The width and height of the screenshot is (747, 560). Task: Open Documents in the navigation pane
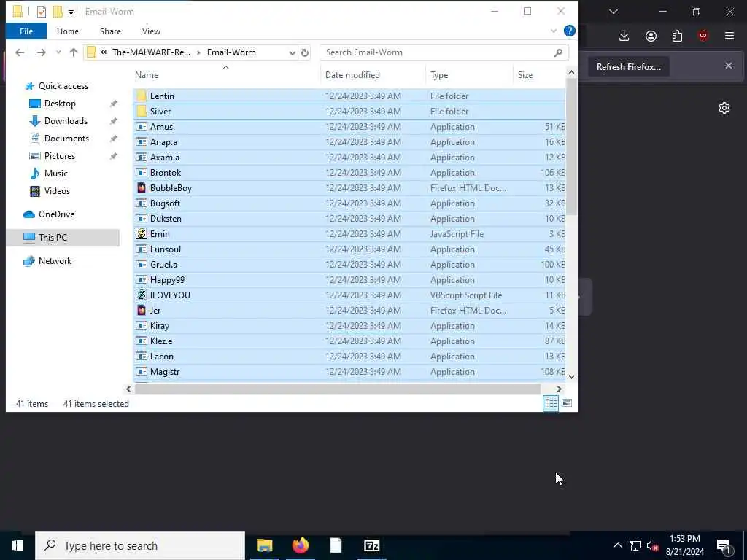(66, 139)
